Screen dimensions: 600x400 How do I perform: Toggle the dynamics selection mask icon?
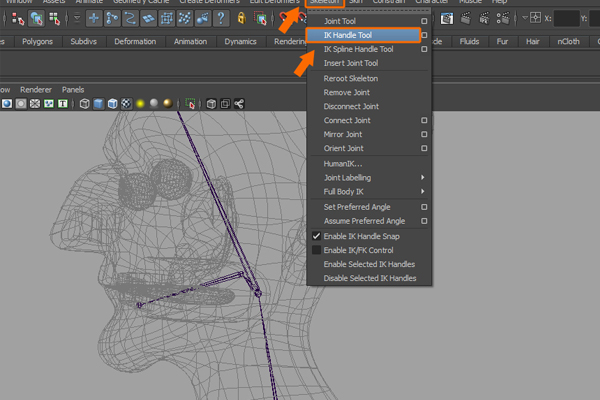click(x=185, y=18)
